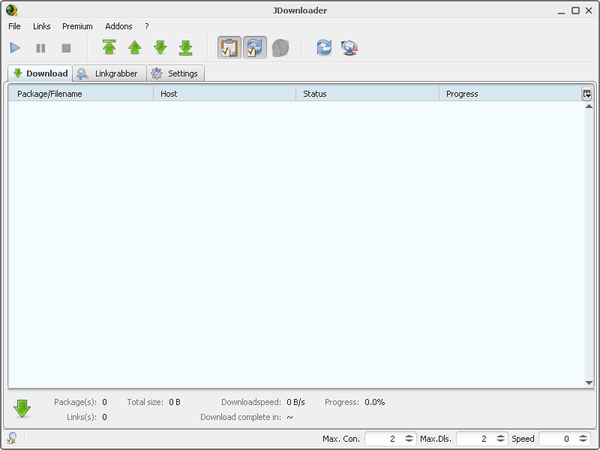The image size is (600, 450).
Task: Move selection up one position
Action: coord(135,47)
